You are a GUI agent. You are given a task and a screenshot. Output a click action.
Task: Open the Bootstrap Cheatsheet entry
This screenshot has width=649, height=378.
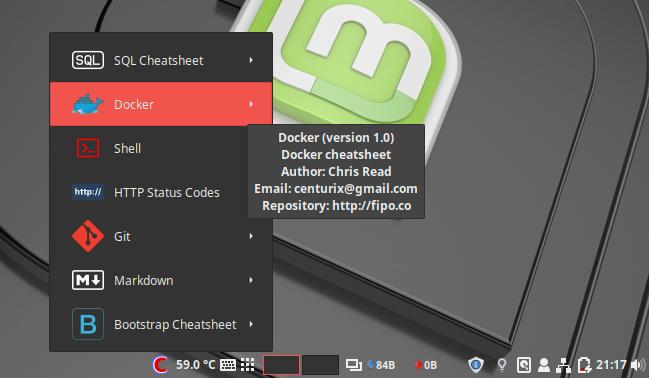[x=161, y=324]
